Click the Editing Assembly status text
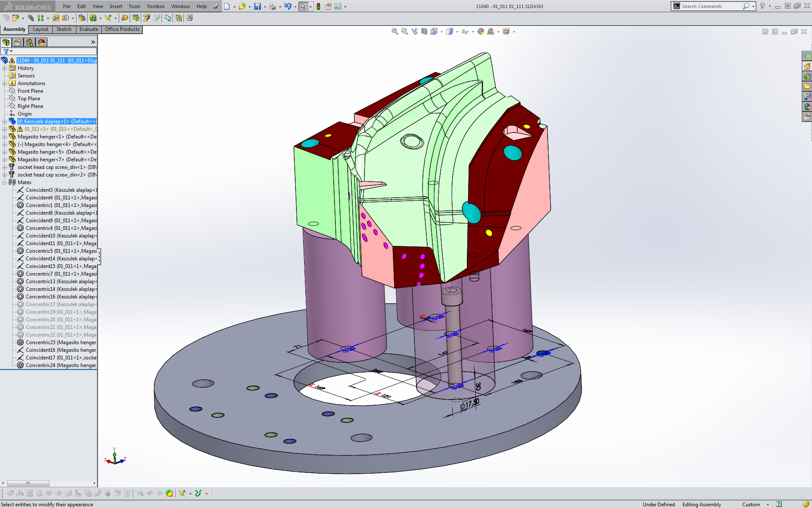Screen dimensions: 812x508 pyautogui.click(x=702, y=504)
